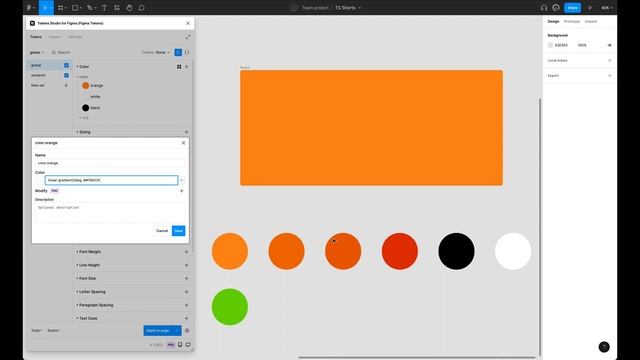The image size is (640, 360).
Task: Toggle the semantic token set checkbox
Action: point(66,75)
